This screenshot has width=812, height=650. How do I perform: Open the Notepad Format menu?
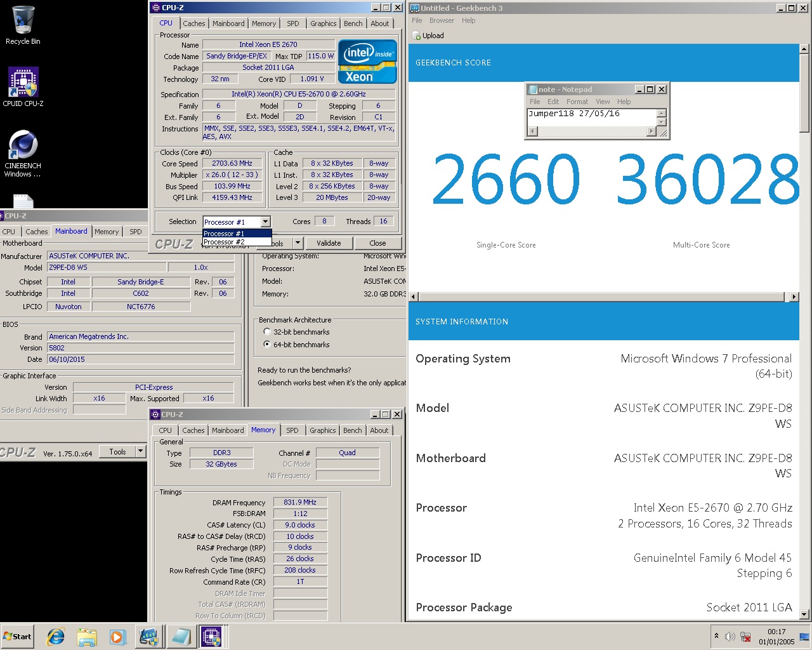[577, 102]
